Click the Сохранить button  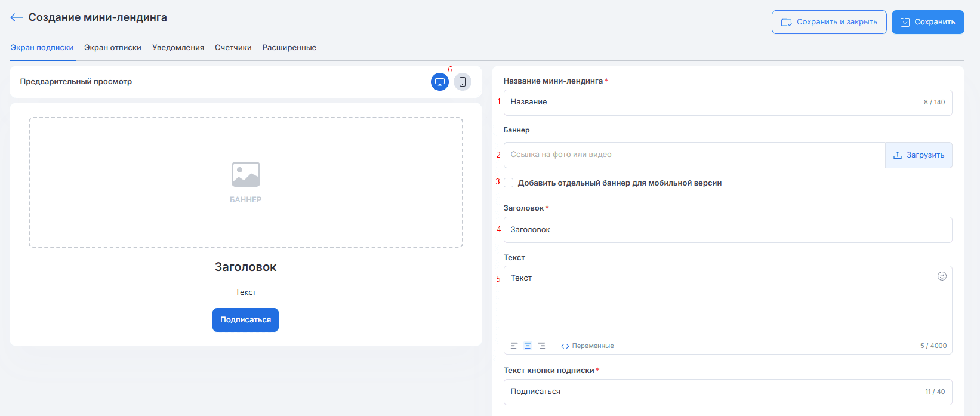927,22
